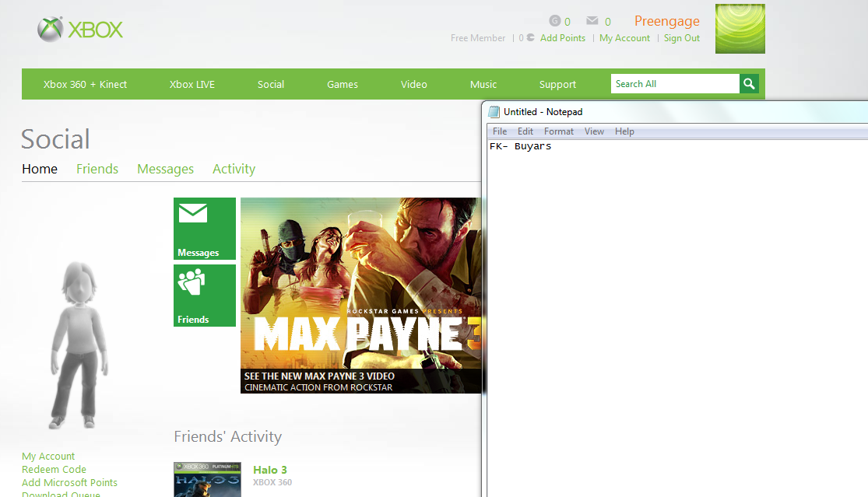Image resolution: width=868 pixels, height=497 pixels.
Task: Open Video nav menu
Action: point(413,85)
